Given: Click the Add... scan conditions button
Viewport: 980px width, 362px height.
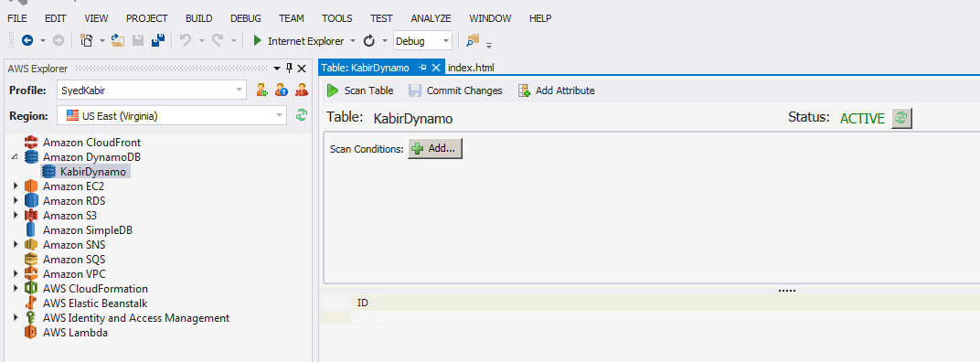Looking at the screenshot, I should pyautogui.click(x=436, y=149).
